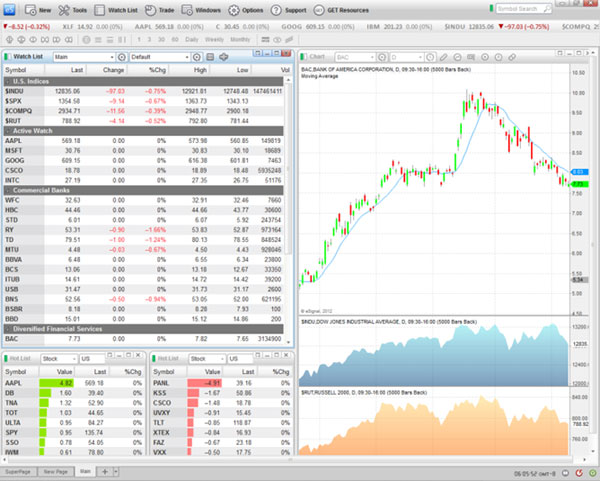This screenshot has height=481, width=600.
Task: Set chart interval to 60 minutes
Action: (175, 39)
